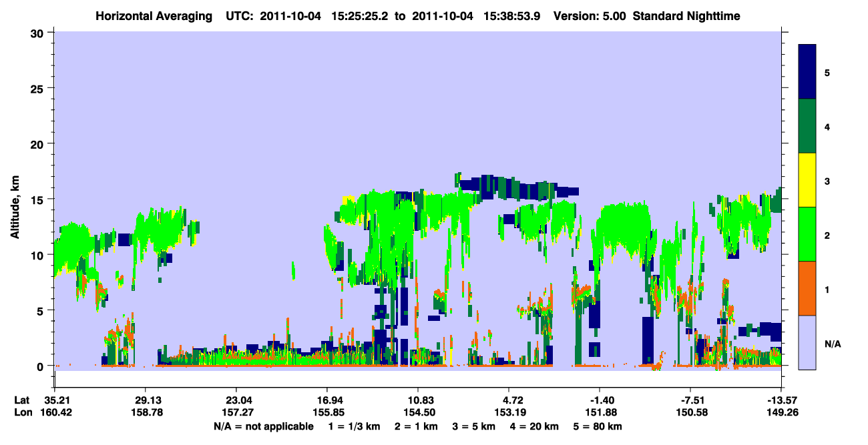The width and height of the screenshot is (868, 445).
Task: Click the dark green colorbar segment labeled 4
Action: click(x=807, y=126)
